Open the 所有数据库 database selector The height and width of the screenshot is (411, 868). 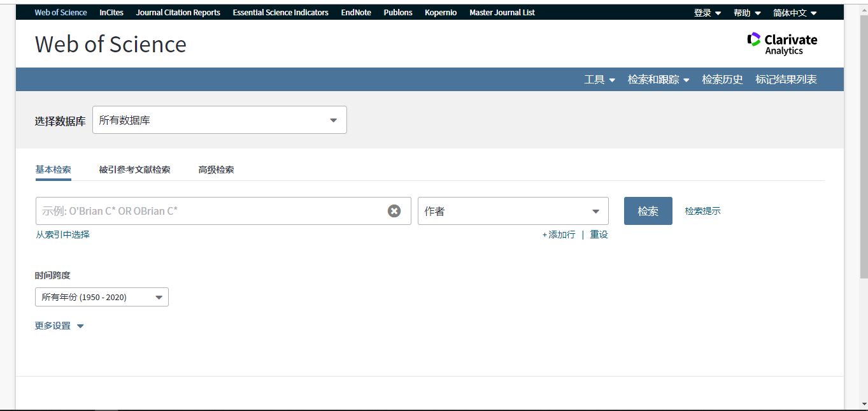(x=220, y=120)
